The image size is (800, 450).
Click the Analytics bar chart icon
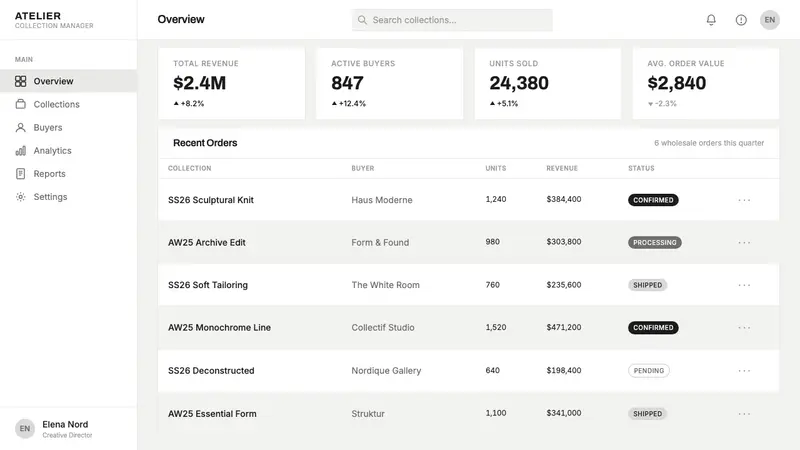click(x=20, y=151)
